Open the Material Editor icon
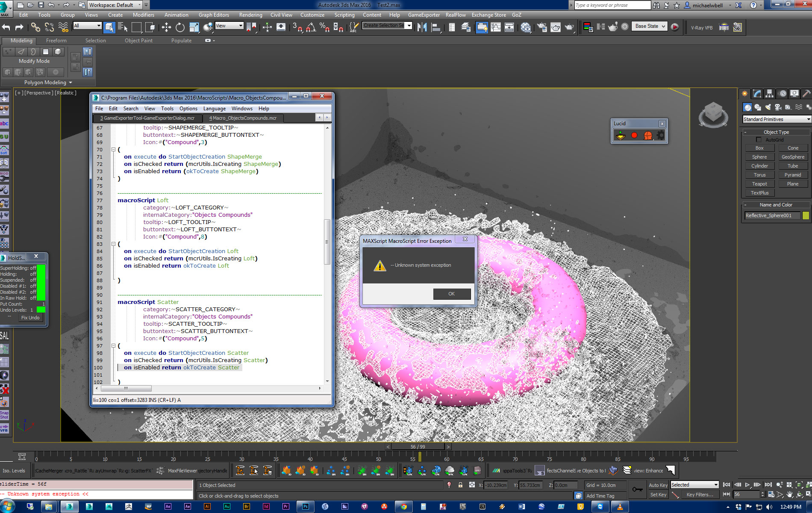 click(x=526, y=27)
